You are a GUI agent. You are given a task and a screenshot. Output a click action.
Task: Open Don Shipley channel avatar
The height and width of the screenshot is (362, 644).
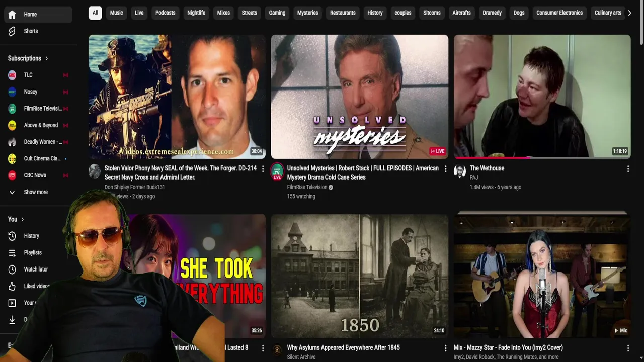(94, 171)
